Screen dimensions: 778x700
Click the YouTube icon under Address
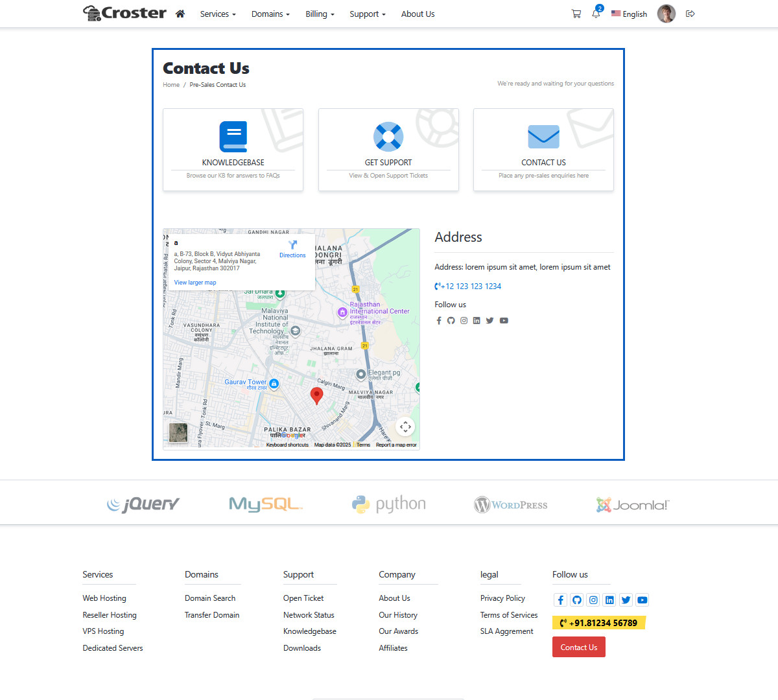point(504,321)
